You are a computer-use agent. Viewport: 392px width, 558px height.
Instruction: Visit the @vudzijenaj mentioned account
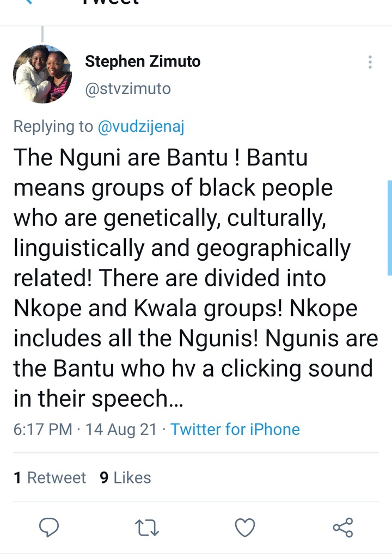(x=141, y=127)
